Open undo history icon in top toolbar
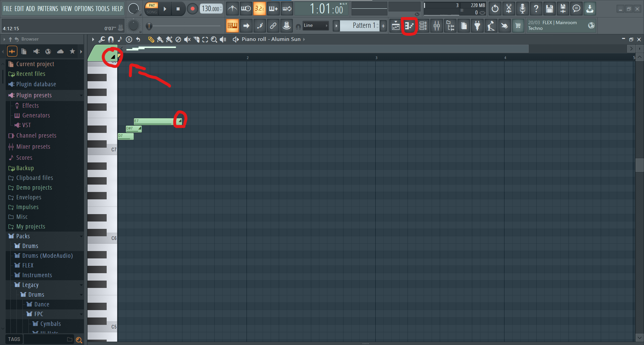Viewport: 644px width, 345px height. [495, 9]
